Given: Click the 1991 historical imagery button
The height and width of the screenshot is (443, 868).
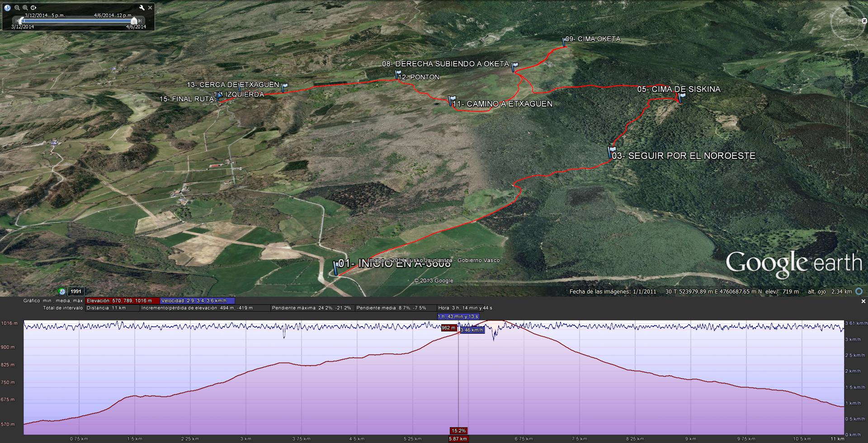Looking at the screenshot, I should [x=75, y=292].
